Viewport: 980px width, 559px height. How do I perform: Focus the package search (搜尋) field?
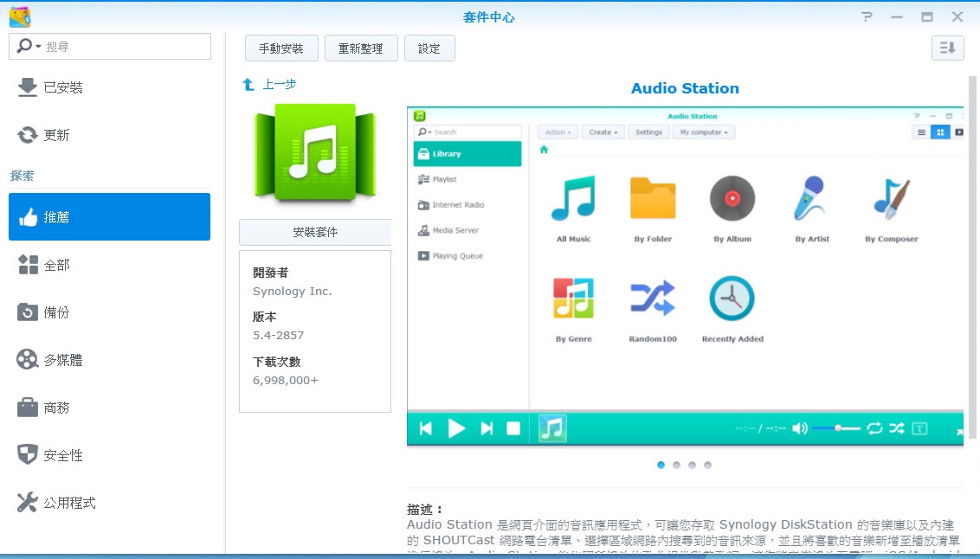point(110,46)
